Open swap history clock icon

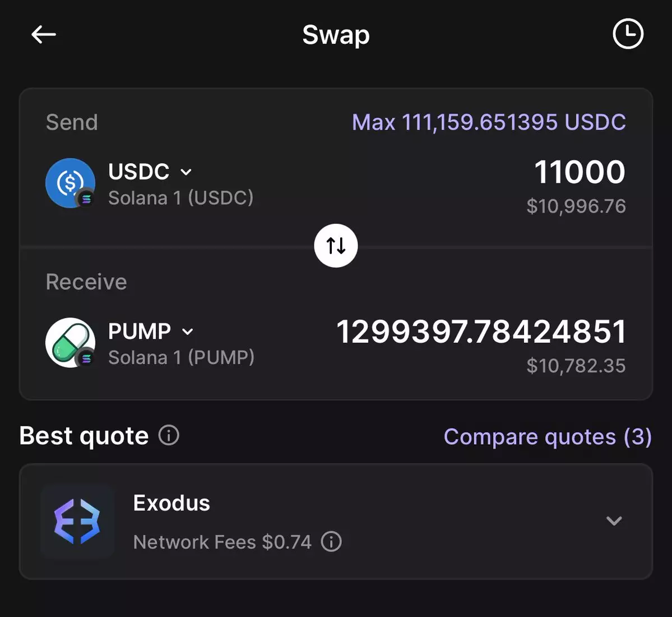coord(628,34)
